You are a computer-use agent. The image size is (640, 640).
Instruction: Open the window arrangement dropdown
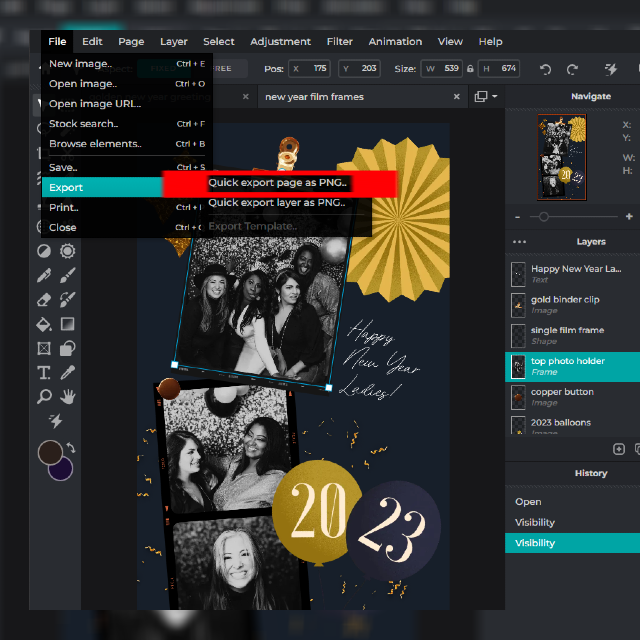486,97
